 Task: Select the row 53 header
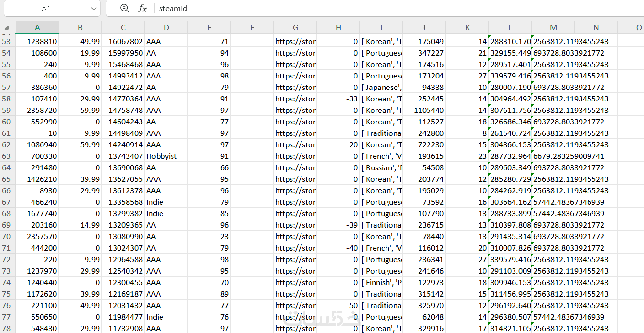pyautogui.click(x=7, y=42)
